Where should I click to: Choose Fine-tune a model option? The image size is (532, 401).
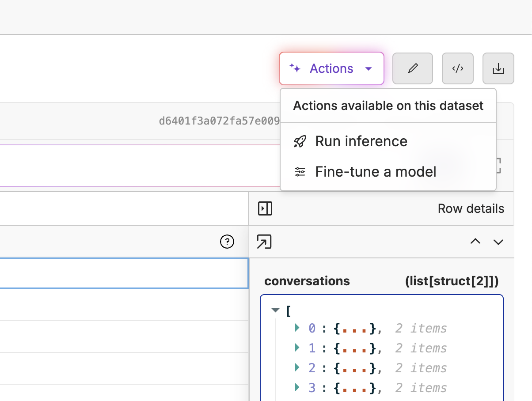tap(376, 171)
